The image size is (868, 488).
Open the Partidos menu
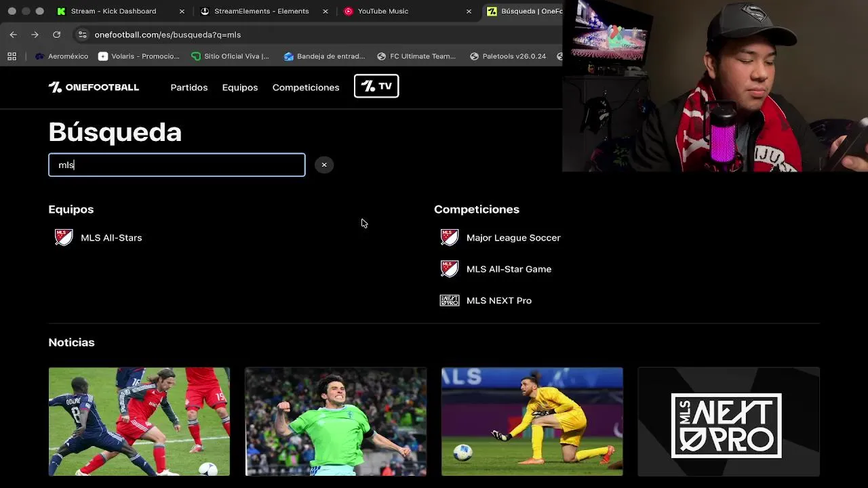pos(189,87)
